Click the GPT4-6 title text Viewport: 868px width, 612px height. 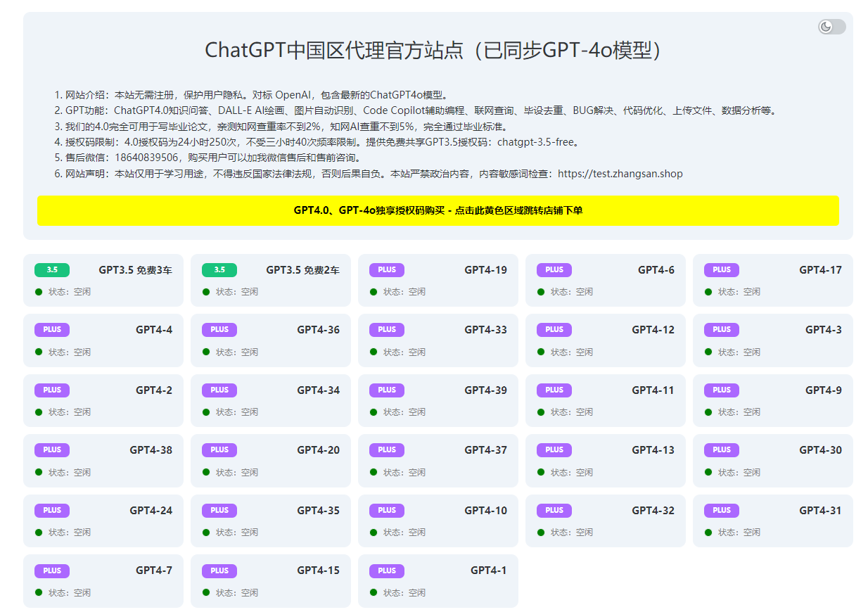pos(656,269)
